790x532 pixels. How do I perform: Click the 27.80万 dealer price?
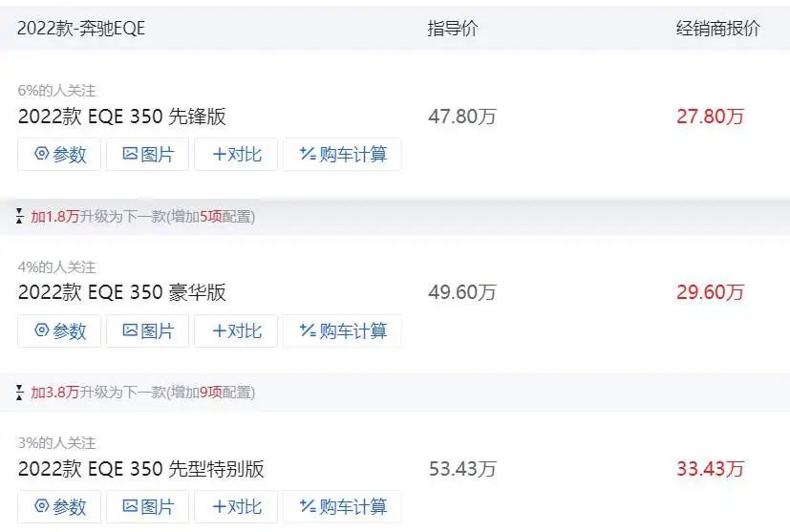(710, 117)
